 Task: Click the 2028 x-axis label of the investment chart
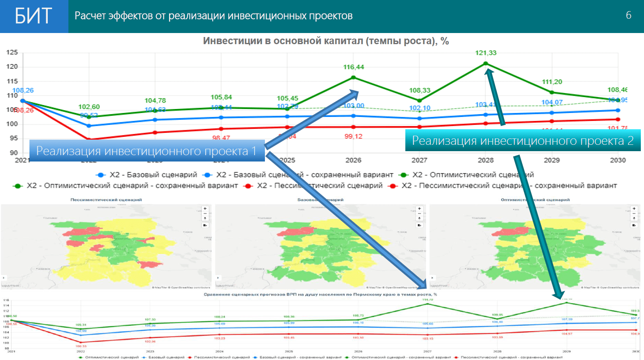(485, 160)
